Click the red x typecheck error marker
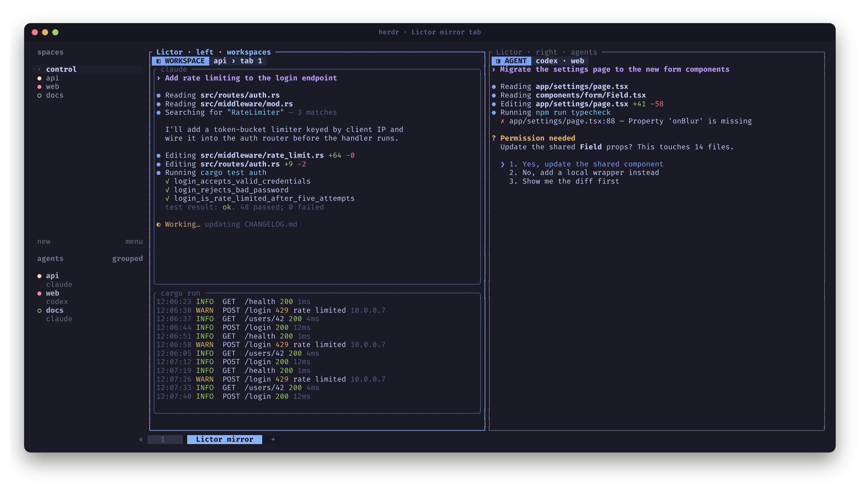 pyautogui.click(x=502, y=121)
